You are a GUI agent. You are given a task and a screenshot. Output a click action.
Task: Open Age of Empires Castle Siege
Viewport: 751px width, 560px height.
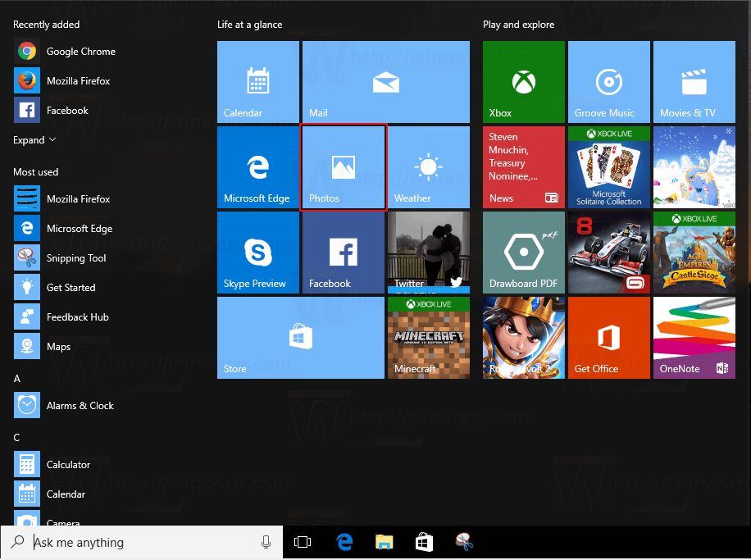[x=694, y=252]
